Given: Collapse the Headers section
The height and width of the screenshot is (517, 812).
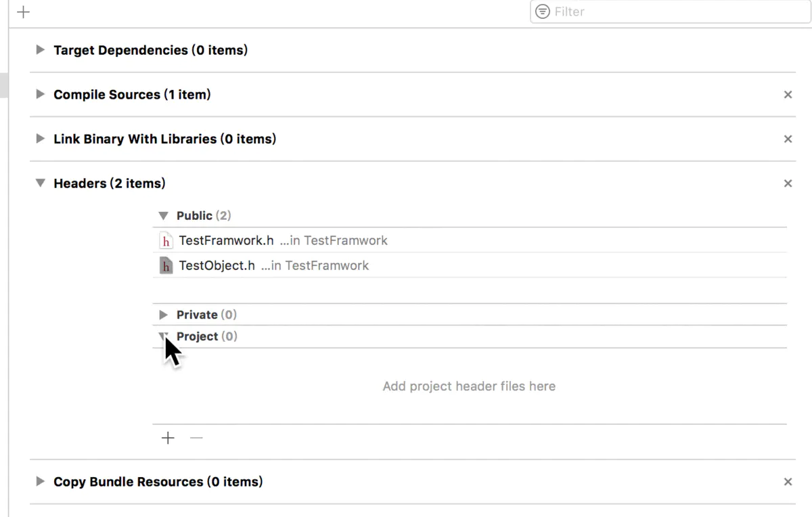Looking at the screenshot, I should (41, 183).
